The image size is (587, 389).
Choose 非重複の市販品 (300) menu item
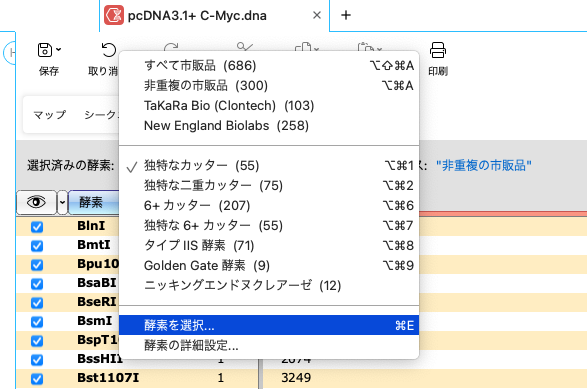[269, 86]
